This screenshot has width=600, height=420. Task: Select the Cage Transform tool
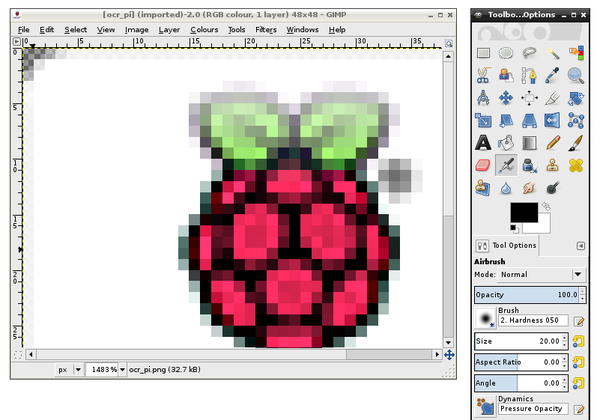tap(576, 120)
